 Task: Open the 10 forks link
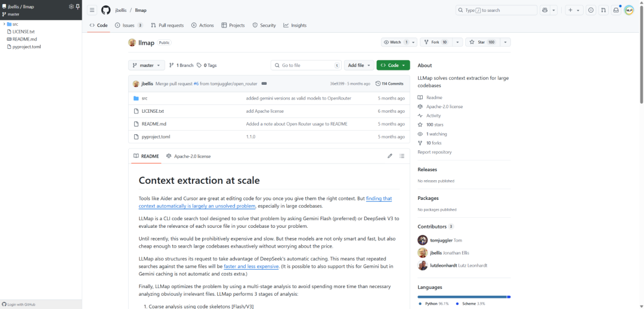pyautogui.click(x=429, y=143)
